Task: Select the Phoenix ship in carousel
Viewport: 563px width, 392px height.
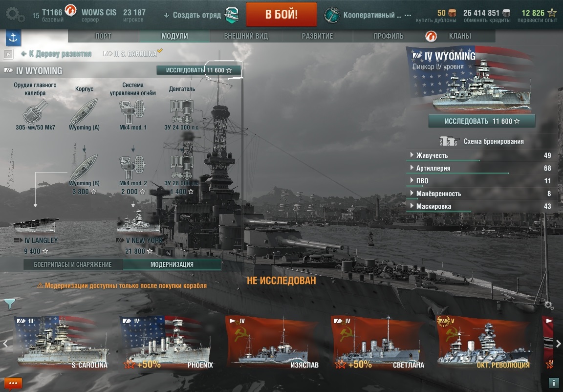Action: [166, 343]
